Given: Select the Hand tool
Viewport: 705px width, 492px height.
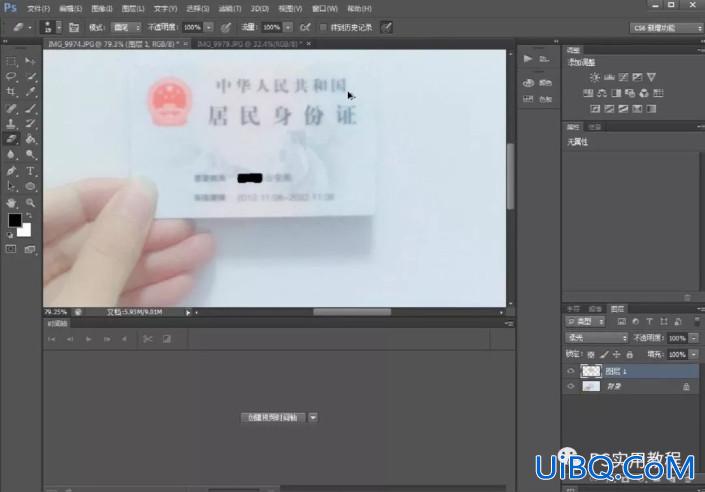Looking at the screenshot, I should (11, 203).
